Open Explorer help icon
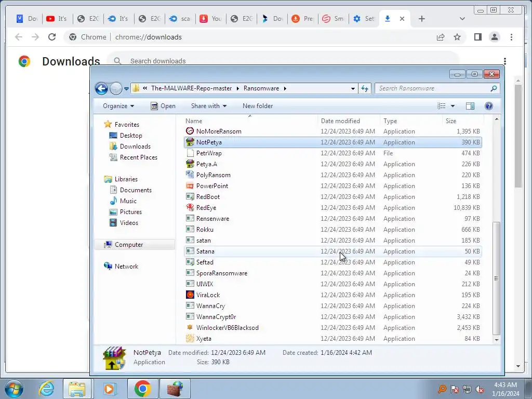 [488, 106]
